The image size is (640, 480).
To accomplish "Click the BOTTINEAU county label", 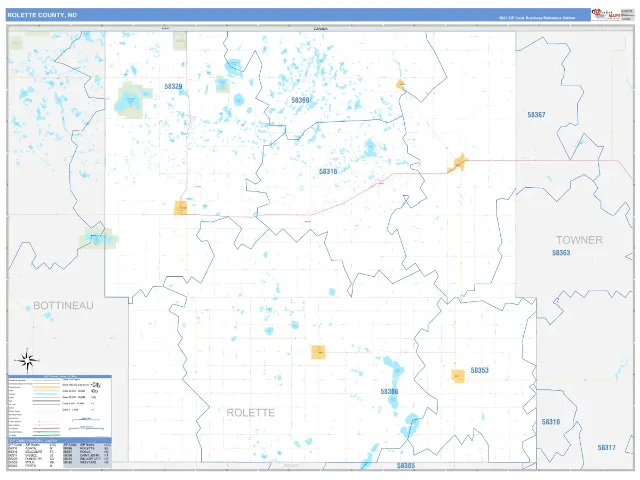I will [x=63, y=306].
